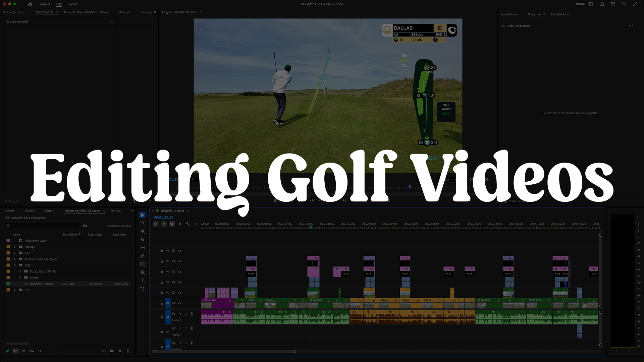The image size is (644, 362).
Task: Toggle the V5 track lock
Action: [162, 261]
